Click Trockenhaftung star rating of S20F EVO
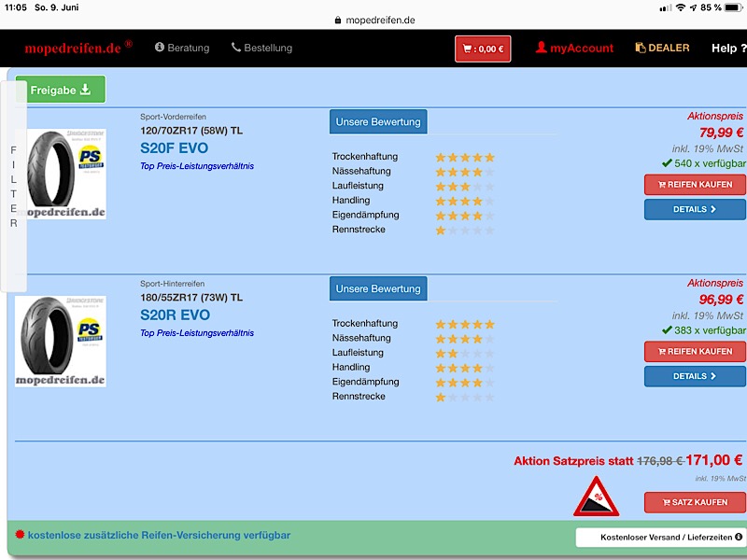This screenshot has width=747, height=560. click(465, 157)
